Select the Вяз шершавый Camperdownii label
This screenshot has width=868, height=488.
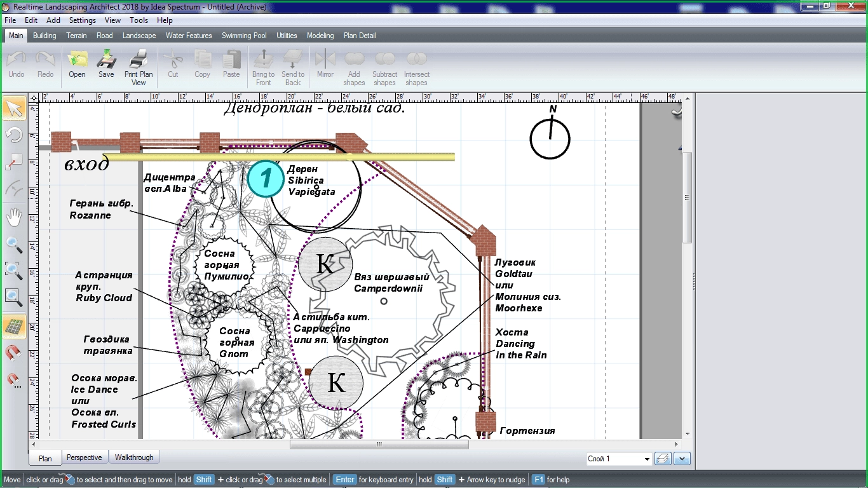pyautogui.click(x=391, y=283)
